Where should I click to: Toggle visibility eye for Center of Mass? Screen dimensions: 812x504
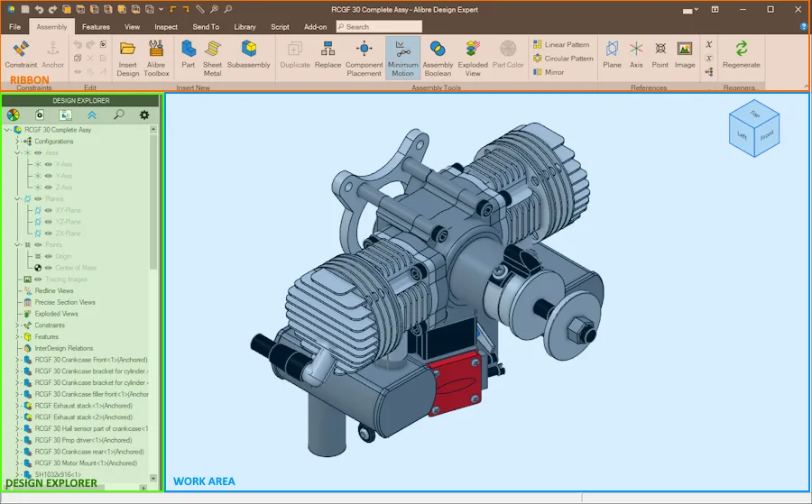tap(48, 268)
